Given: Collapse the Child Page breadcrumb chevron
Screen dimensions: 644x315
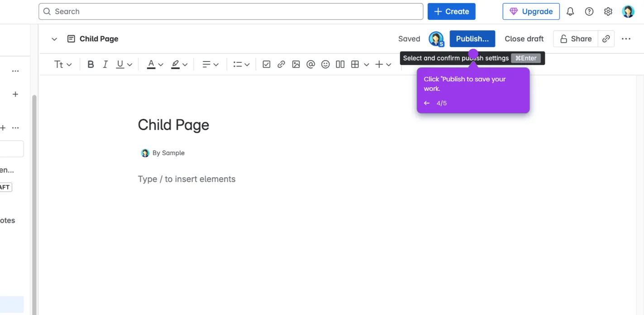Looking at the screenshot, I should click(54, 39).
